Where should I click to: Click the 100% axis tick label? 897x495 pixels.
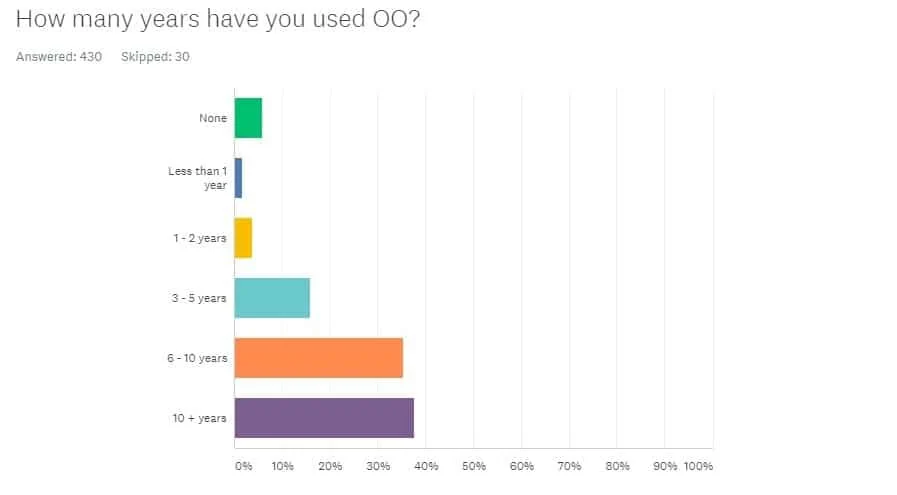[x=698, y=466]
